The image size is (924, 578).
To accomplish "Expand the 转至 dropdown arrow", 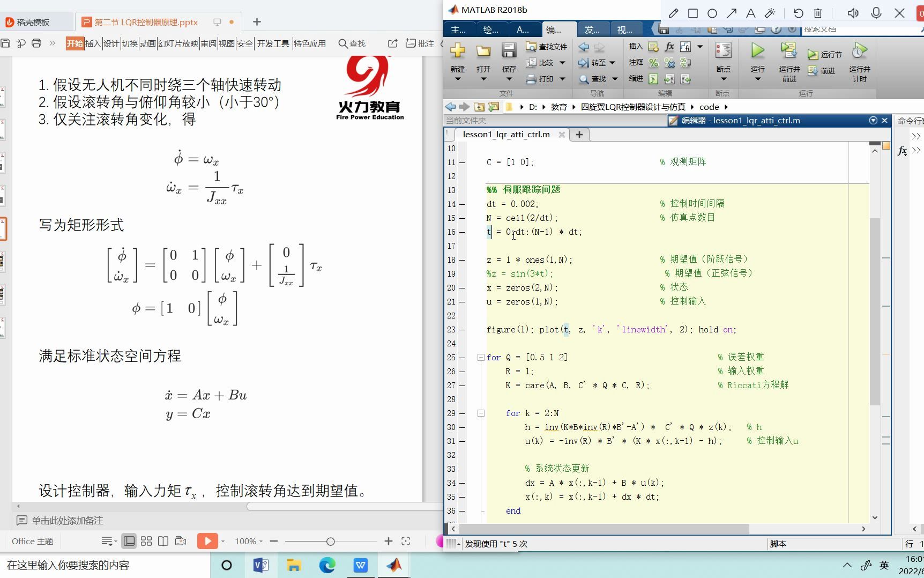I will [x=613, y=63].
